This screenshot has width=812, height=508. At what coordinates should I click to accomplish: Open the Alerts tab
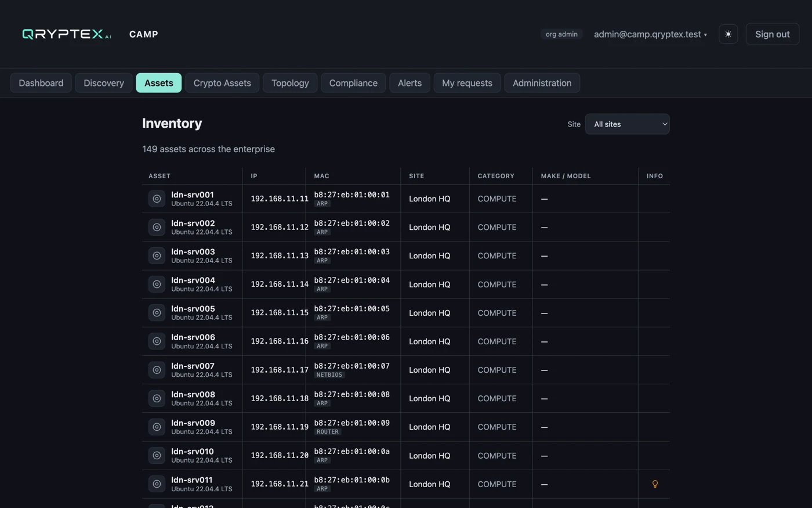point(409,83)
